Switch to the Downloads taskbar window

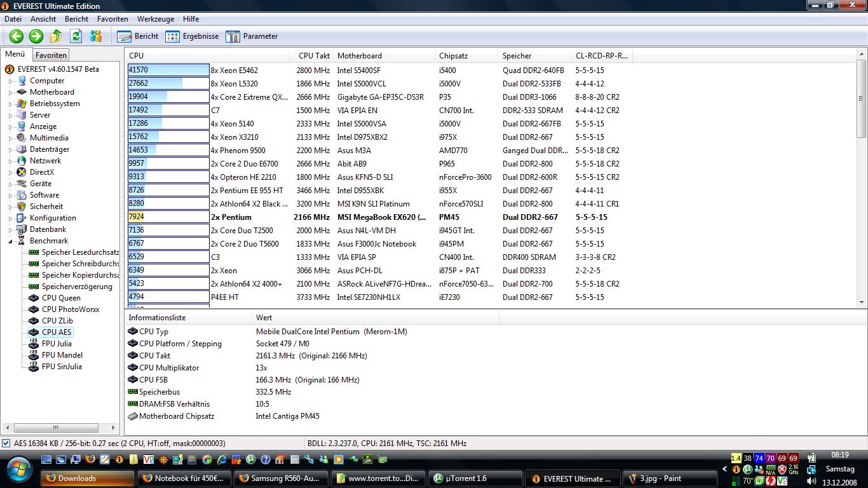88,478
